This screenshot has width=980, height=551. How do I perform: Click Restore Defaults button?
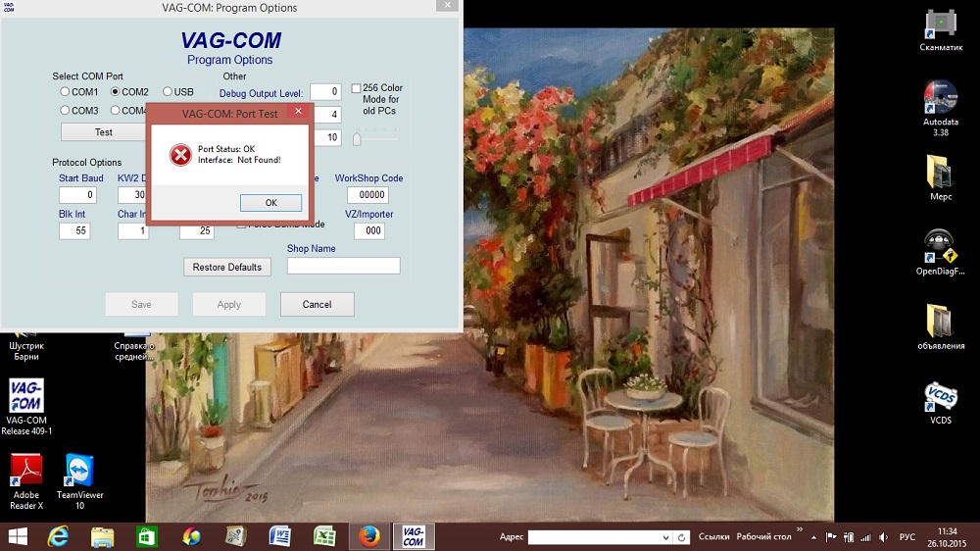coord(227,267)
